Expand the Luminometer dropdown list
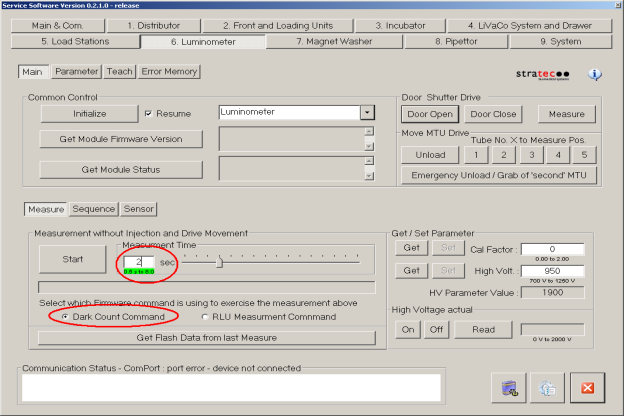 (x=367, y=114)
